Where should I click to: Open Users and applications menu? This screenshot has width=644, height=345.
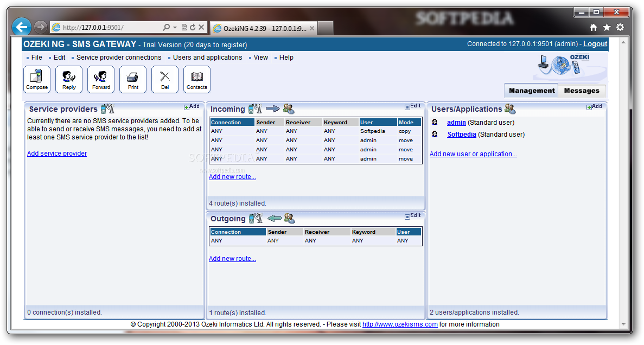point(207,58)
